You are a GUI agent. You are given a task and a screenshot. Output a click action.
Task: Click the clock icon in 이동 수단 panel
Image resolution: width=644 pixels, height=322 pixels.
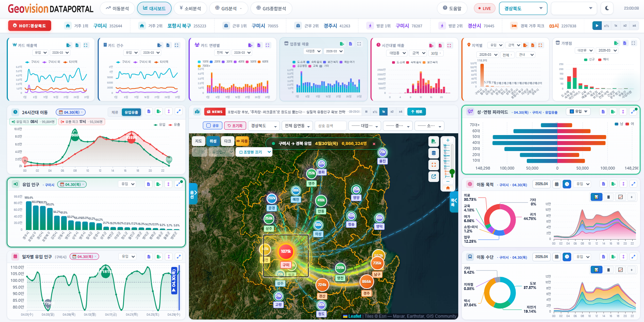[567, 257]
